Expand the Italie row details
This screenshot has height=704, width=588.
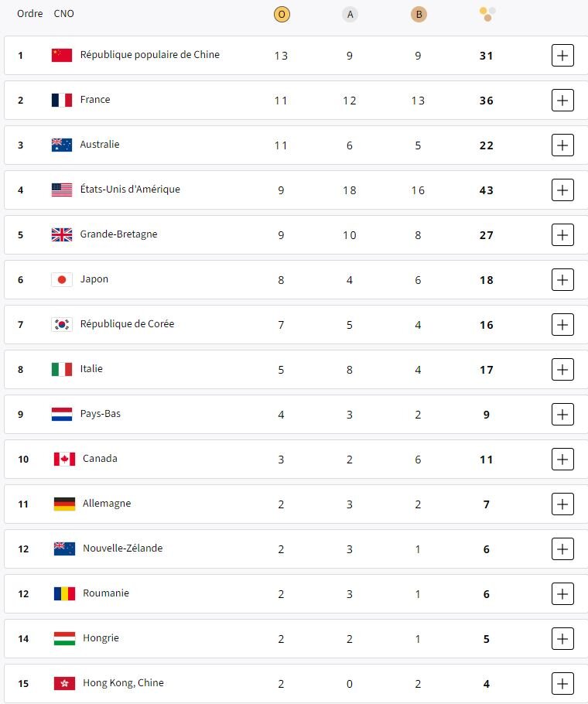562,370
